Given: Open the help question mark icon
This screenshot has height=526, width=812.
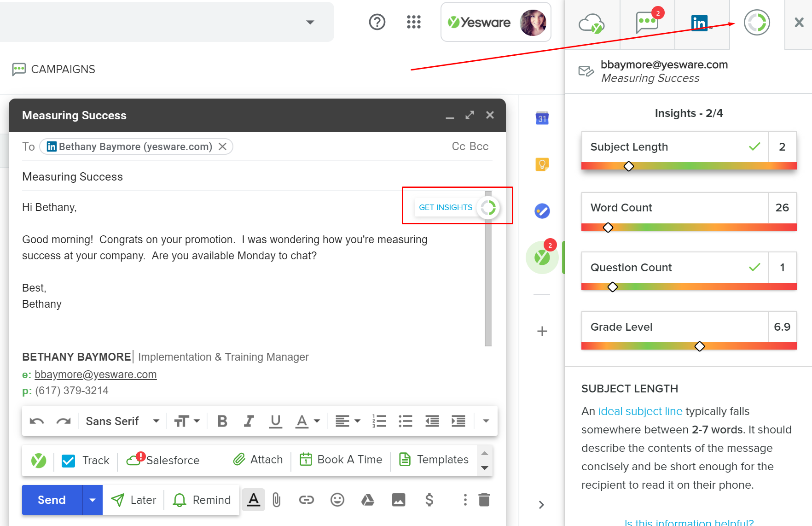Looking at the screenshot, I should click(x=377, y=22).
